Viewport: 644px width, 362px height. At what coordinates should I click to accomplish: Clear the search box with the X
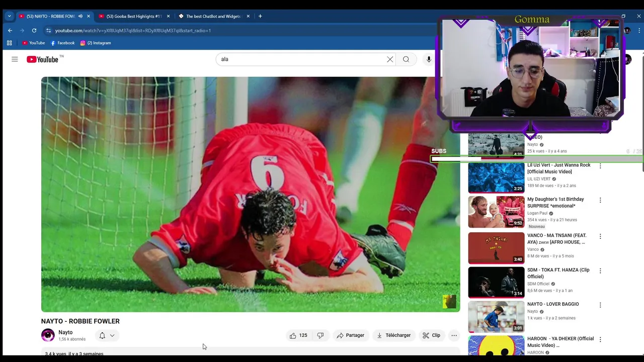pyautogui.click(x=390, y=59)
